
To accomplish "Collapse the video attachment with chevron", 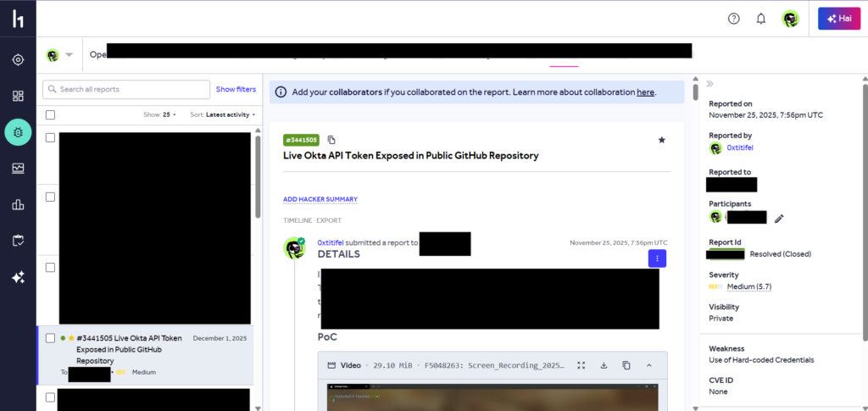I will pos(649,365).
